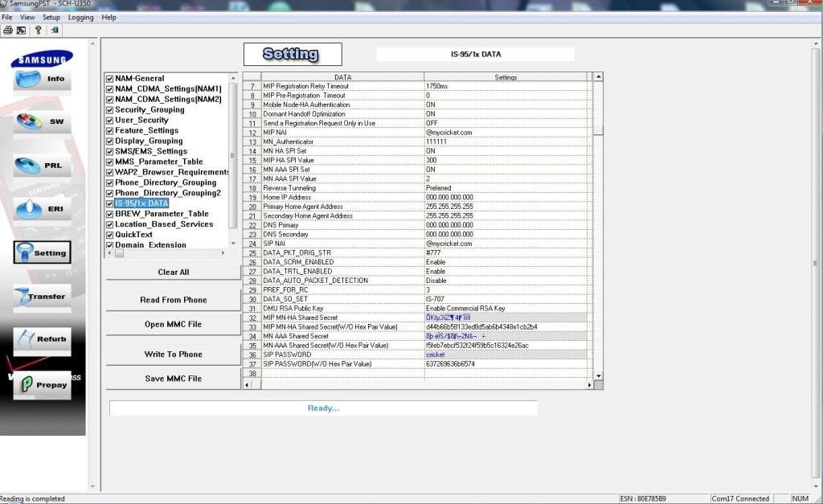
Task: Click the Clear All button
Action: [x=174, y=272]
